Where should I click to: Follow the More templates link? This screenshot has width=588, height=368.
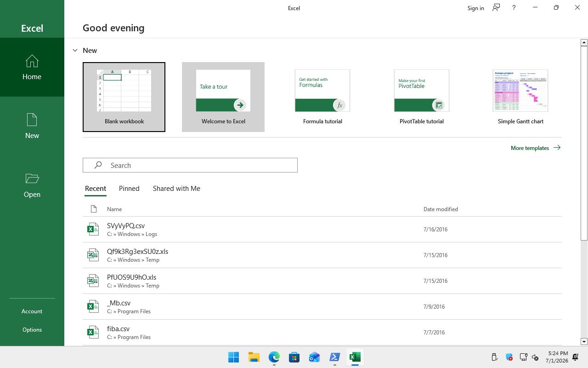tap(536, 148)
